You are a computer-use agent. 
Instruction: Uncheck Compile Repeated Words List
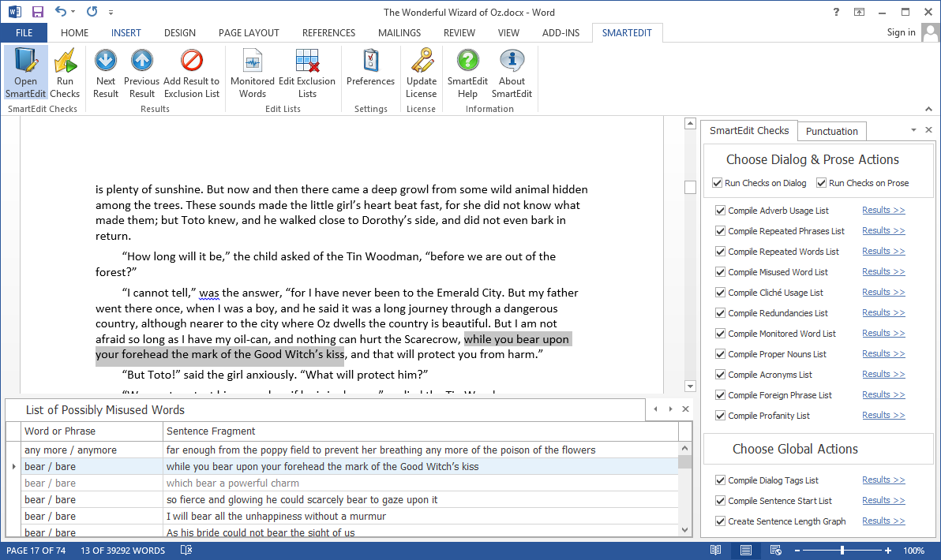click(x=720, y=252)
